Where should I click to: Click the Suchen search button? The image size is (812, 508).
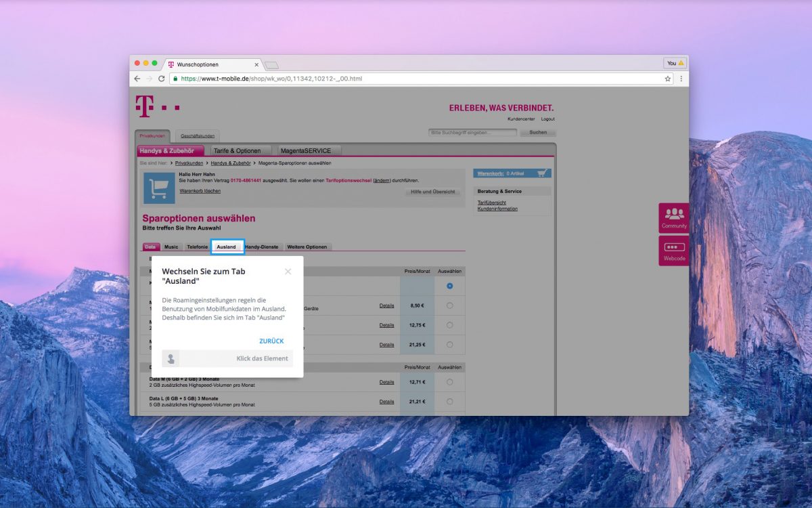coord(538,133)
